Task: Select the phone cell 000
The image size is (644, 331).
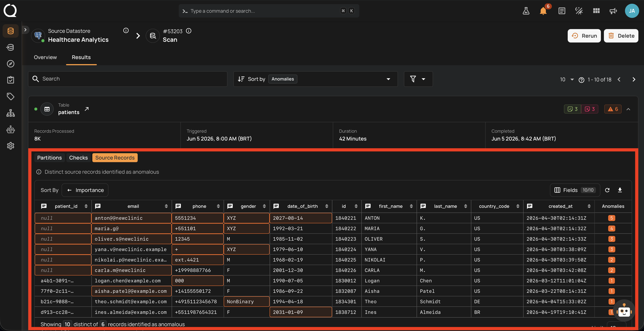Action: (x=198, y=280)
